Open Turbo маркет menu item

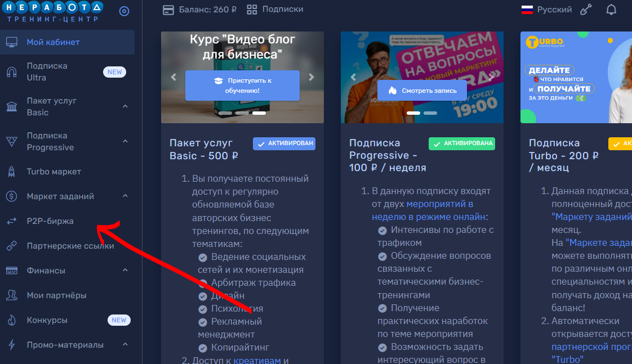tap(67, 172)
